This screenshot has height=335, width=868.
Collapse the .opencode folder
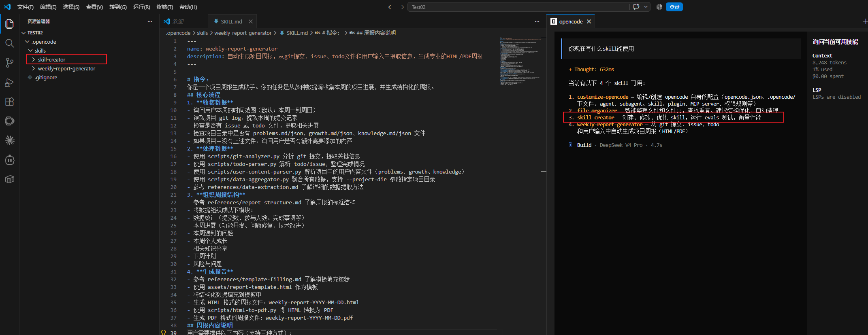click(27, 42)
